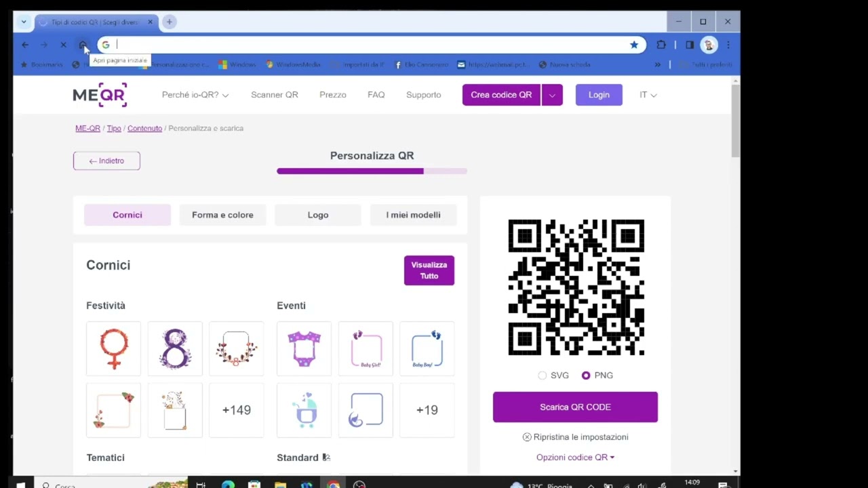This screenshot has height=488, width=868.
Task: Select the blue swirl square frame
Action: pyautogui.click(x=366, y=410)
